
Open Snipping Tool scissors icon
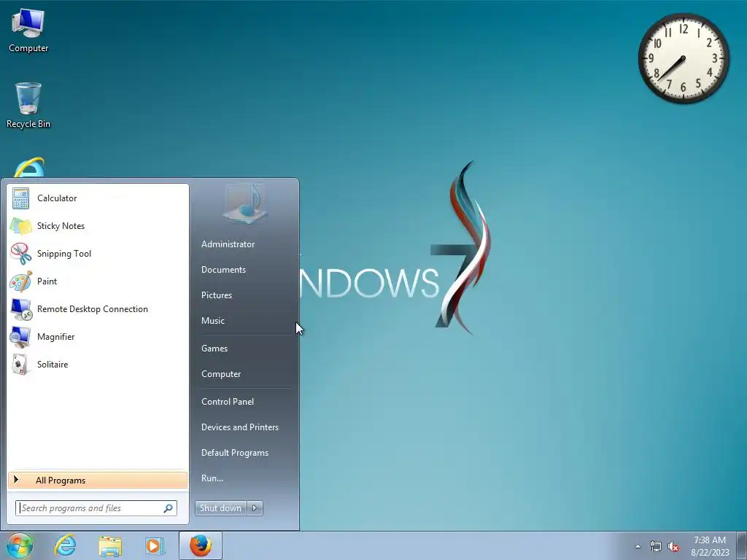20,253
